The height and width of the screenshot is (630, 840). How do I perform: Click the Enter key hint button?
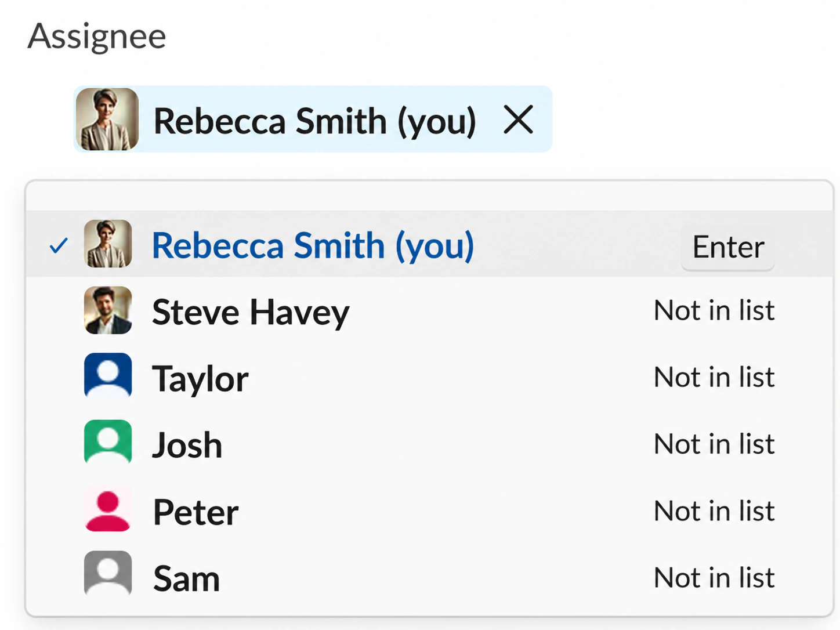728,248
